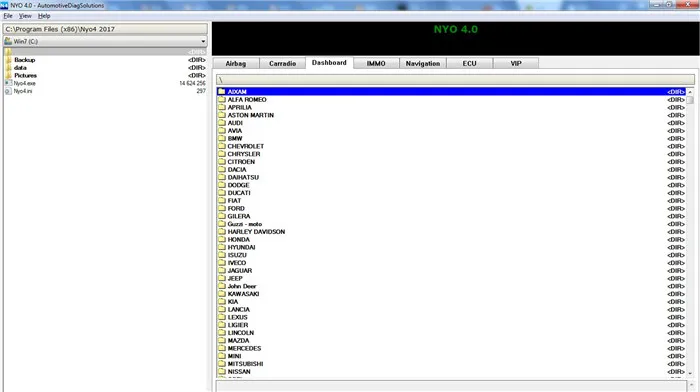Select the MAZDA entry

(x=451, y=341)
